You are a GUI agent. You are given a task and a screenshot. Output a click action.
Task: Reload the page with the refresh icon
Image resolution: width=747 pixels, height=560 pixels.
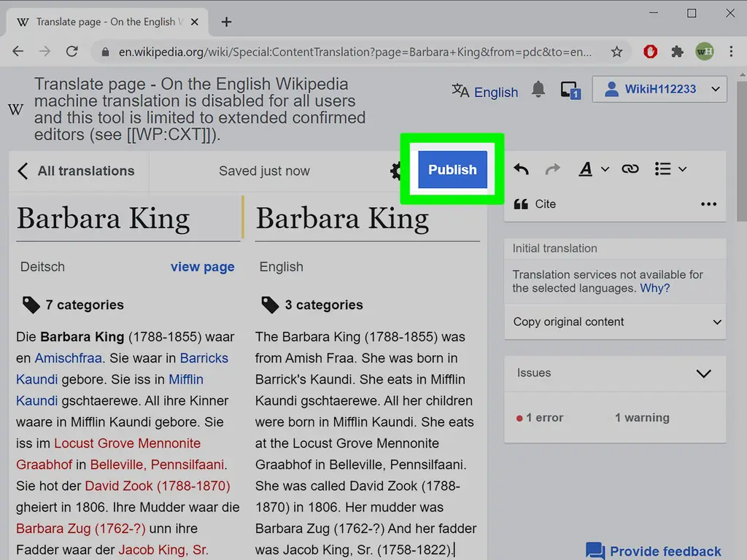point(72,52)
